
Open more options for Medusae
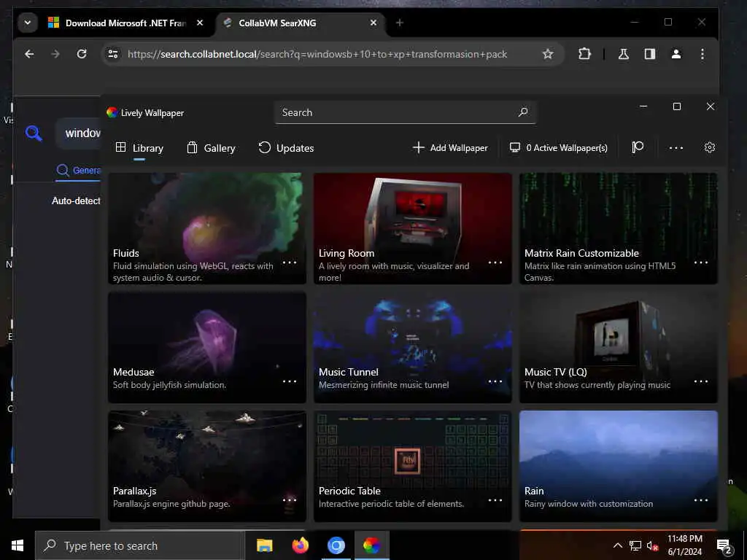pyautogui.click(x=290, y=381)
